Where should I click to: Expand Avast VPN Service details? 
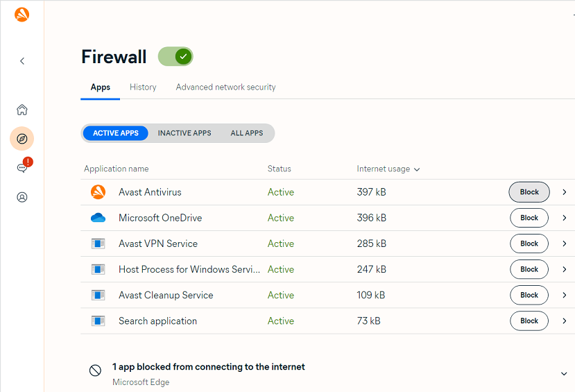click(x=565, y=244)
